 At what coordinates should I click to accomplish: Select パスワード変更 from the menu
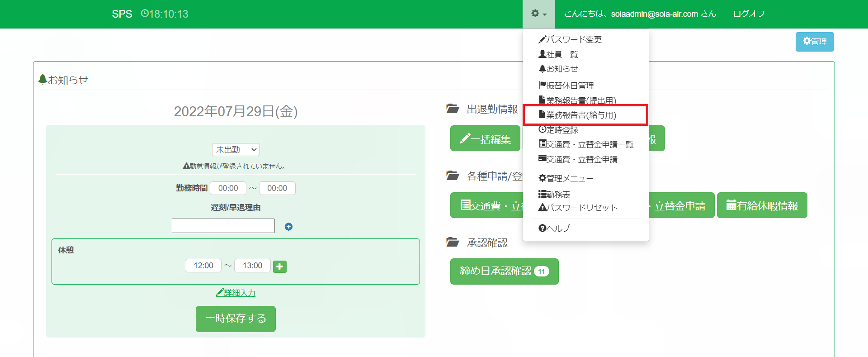pos(570,40)
